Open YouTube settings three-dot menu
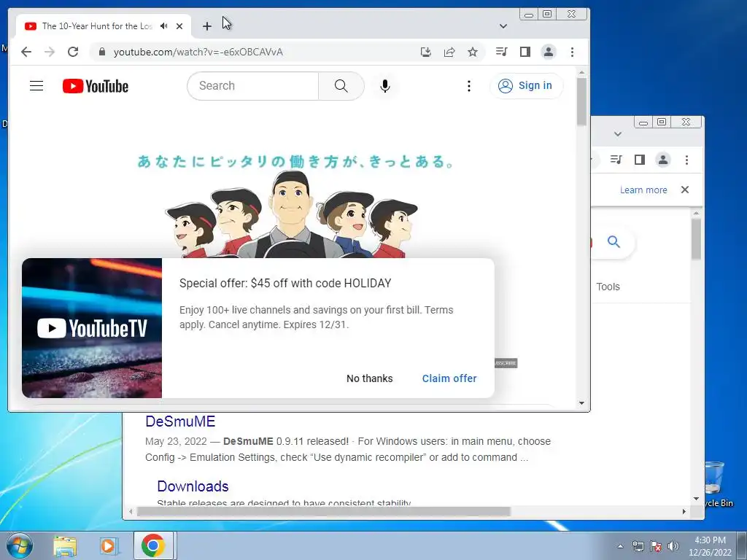747x560 pixels. coord(469,86)
